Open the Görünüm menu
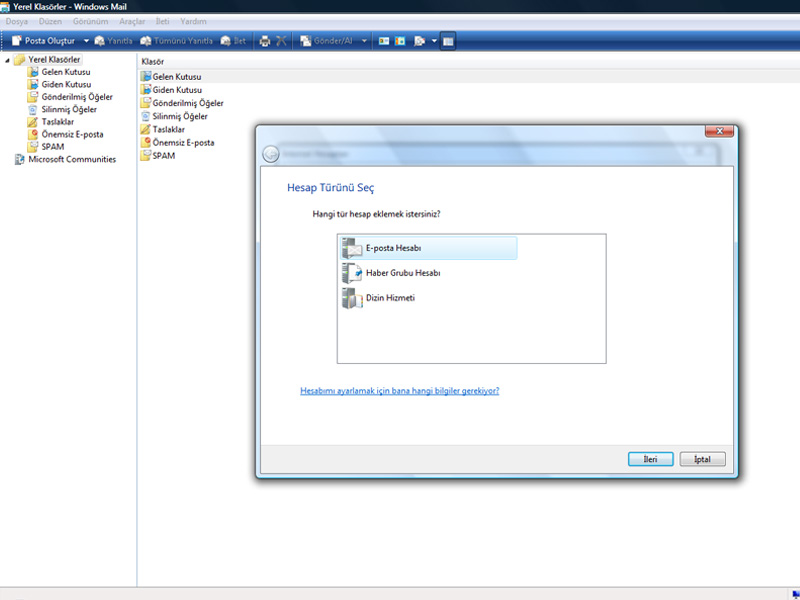Viewport: 800px width, 600px height. pos(90,21)
